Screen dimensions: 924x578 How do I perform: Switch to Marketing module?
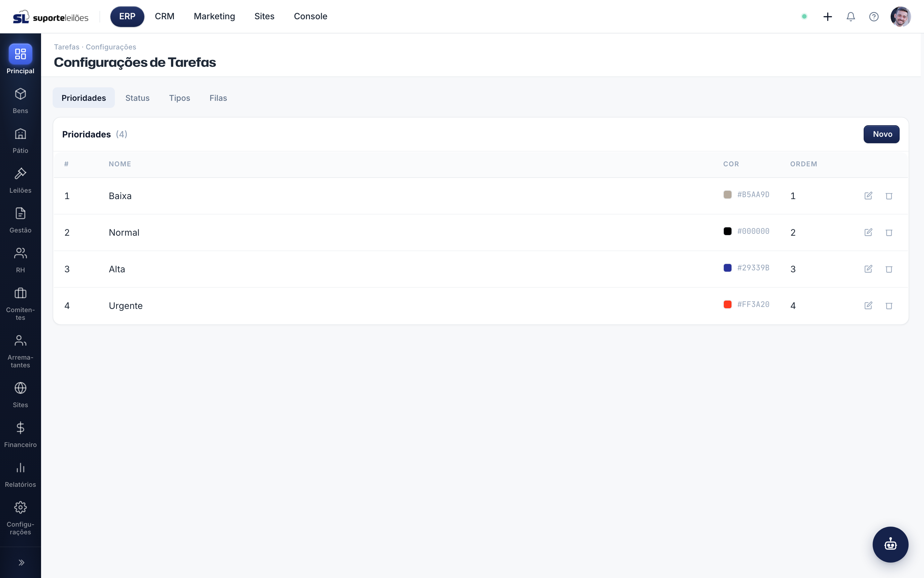214,16
